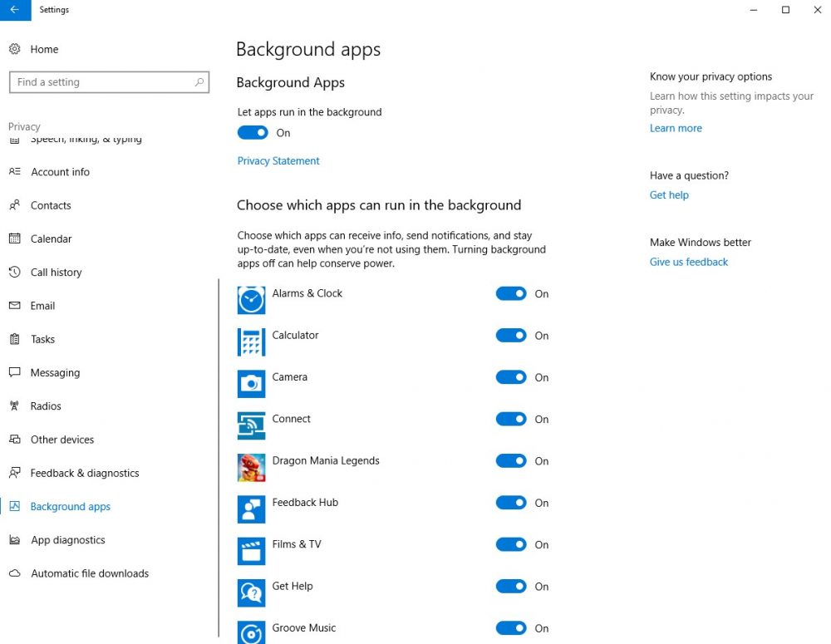The height and width of the screenshot is (644, 831).
Task: Click the Background apps sidebar icon
Action: click(x=15, y=506)
